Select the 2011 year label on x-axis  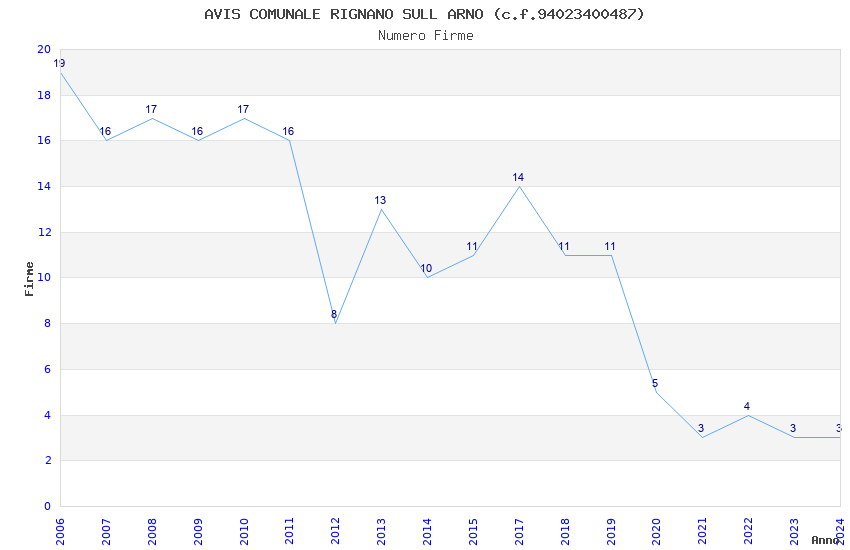(x=289, y=531)
